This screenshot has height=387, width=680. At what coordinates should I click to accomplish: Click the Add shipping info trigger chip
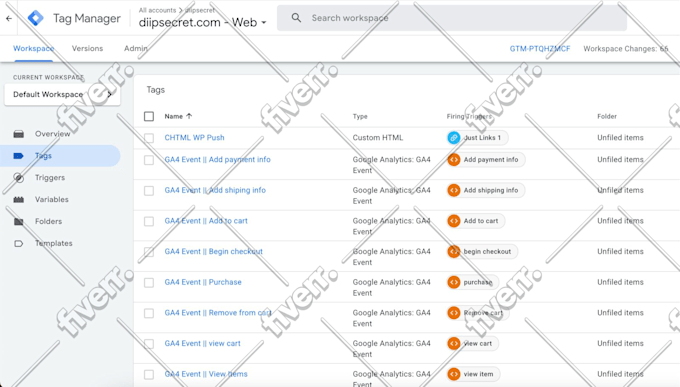(x=486, y=190)
